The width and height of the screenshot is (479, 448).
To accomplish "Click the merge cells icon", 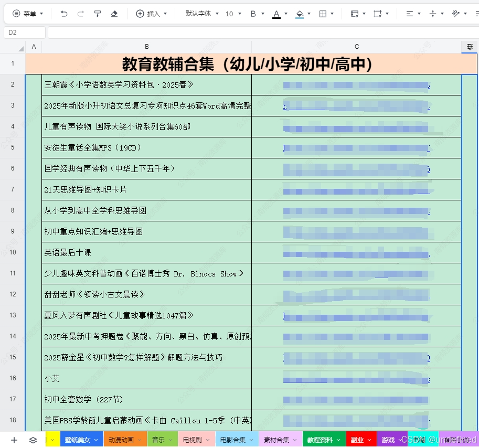I will tap(378, 14).
